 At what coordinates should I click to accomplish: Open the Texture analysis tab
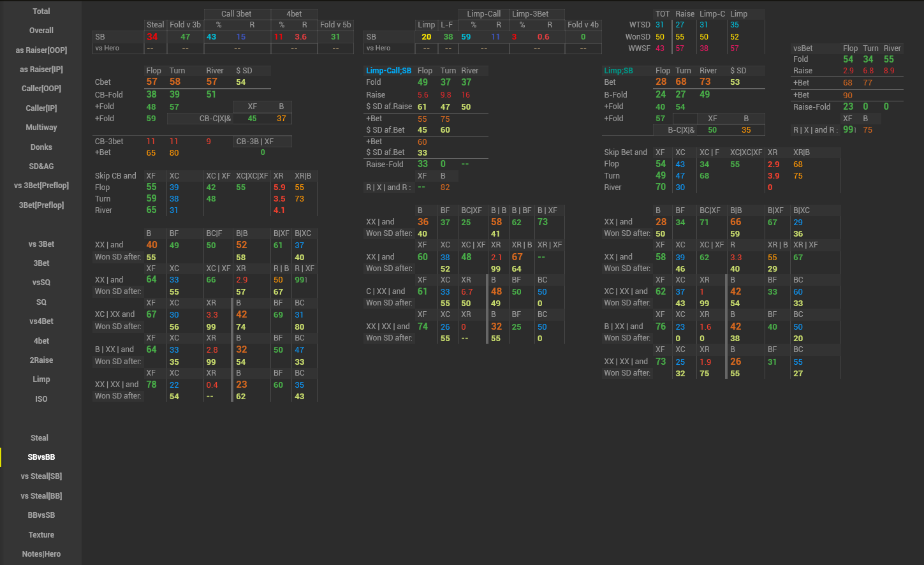tap(41, 534)
